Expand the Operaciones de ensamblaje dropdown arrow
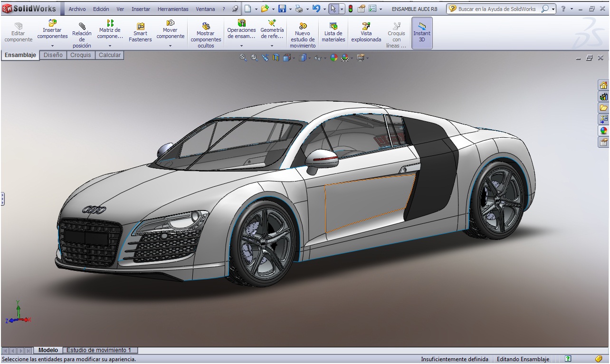Screen dimensions: 610x364 tap(241, 46)
